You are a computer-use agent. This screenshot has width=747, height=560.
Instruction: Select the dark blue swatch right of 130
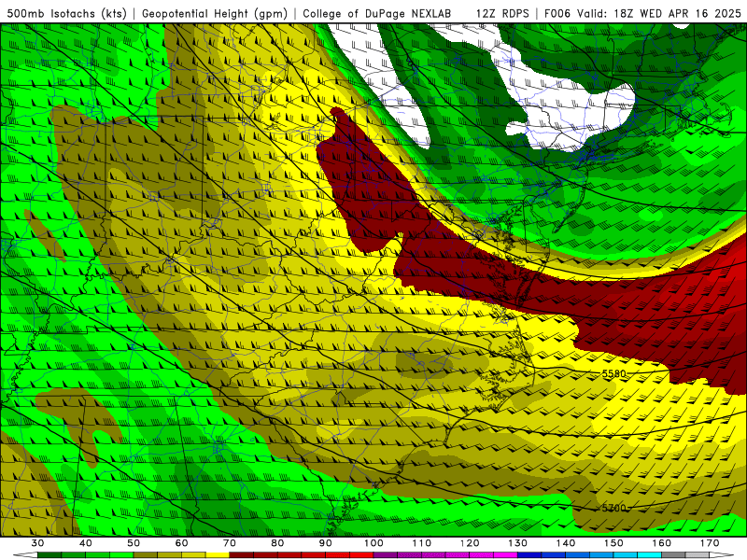529,555
